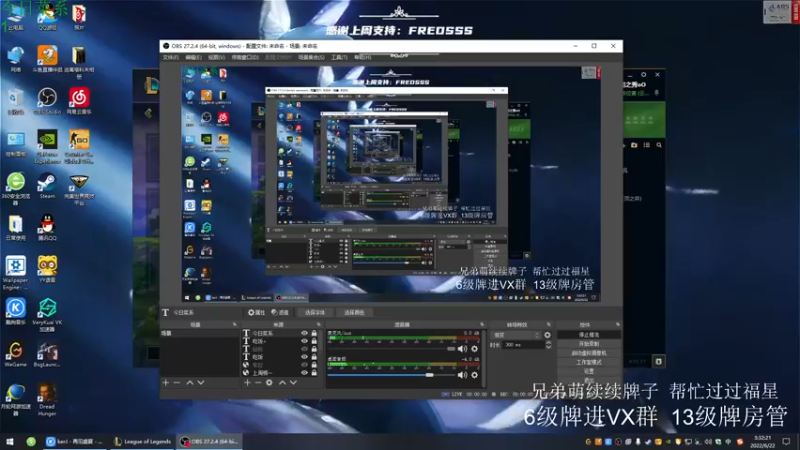Viewport: 800px width, 450px height.
Task: Open the Steam desktop shortcut
Action: (47, 185)
